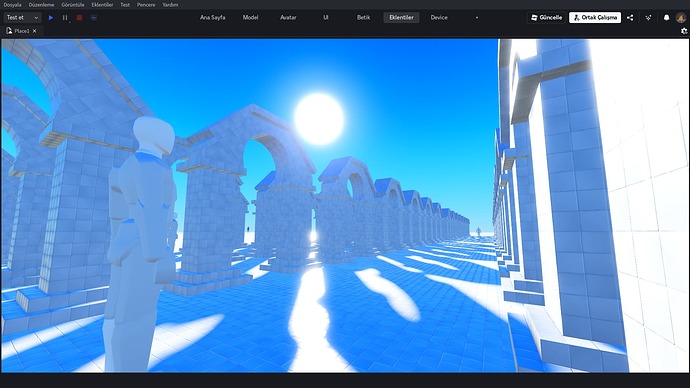690x388 pixels.
Task: Start playtest with the blue play icon
Action: [51, 18]
